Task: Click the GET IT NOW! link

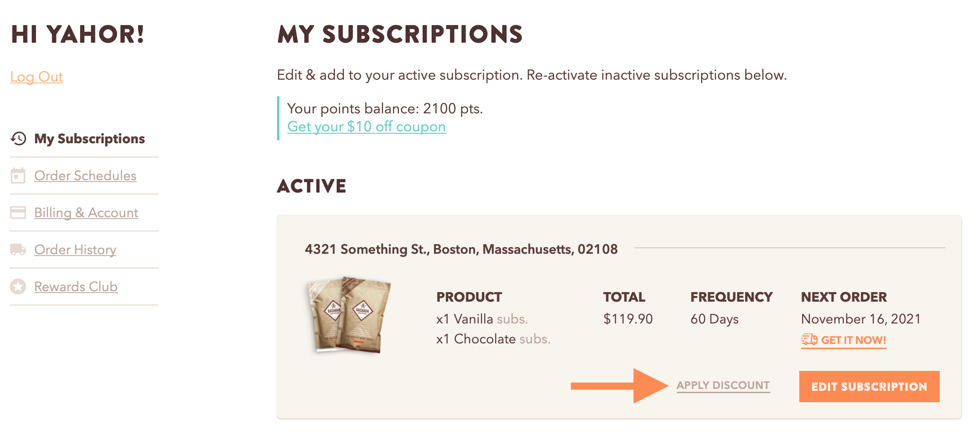Action: coord(853,340)
